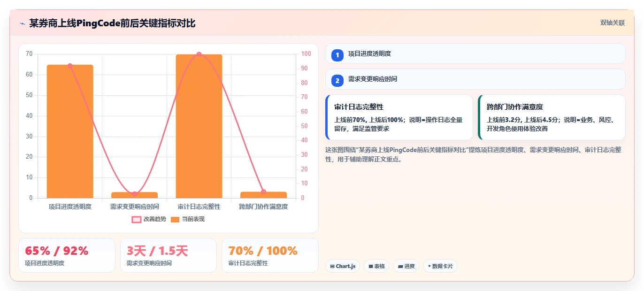The width and height of the screenshot is (644, 291).
Task: Click the x-axis label 需求变更响应时间
Action: pos(134,207)
